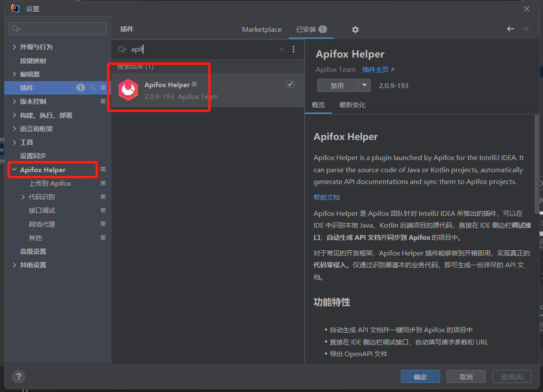Expand 版本控制 settings group

tap(14, 101)
